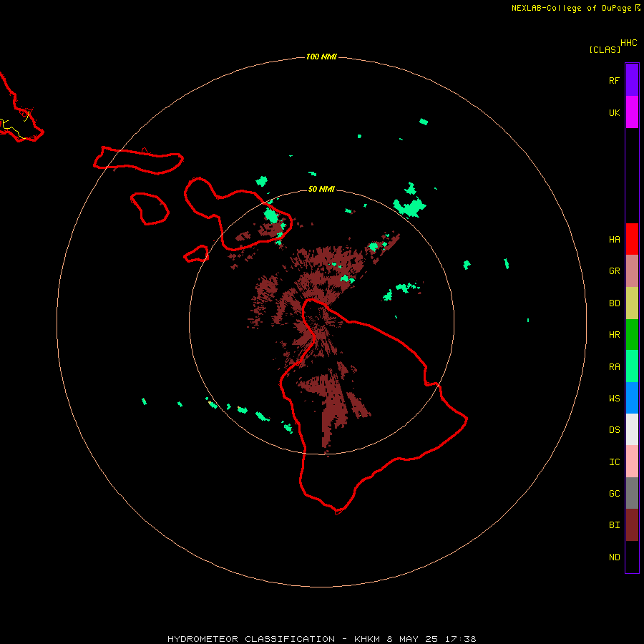Viewport: 644px width, 644px height.
Task: Click the [CLAS] legend header
Action: (x=605, y=50)
